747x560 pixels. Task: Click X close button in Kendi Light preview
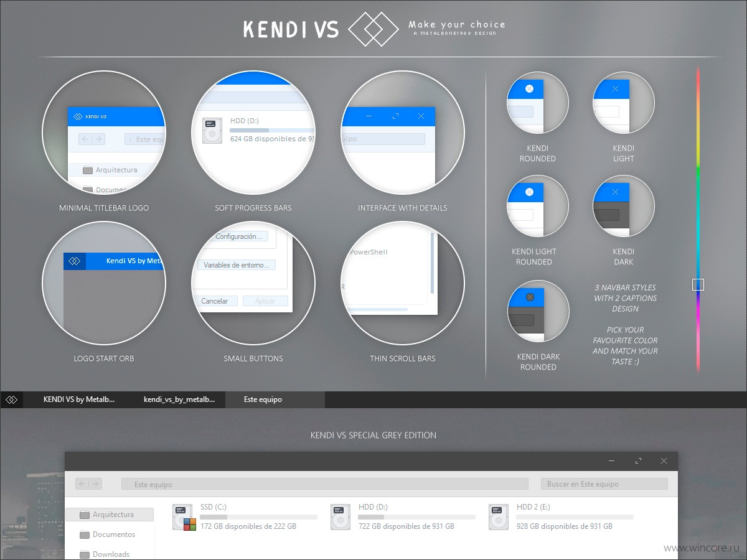coord(615,89)
